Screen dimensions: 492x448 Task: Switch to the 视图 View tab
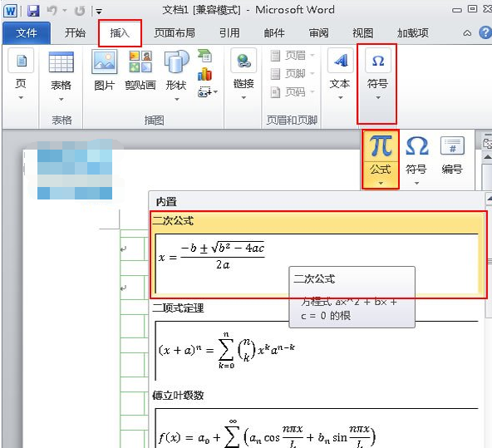(363, 33)
